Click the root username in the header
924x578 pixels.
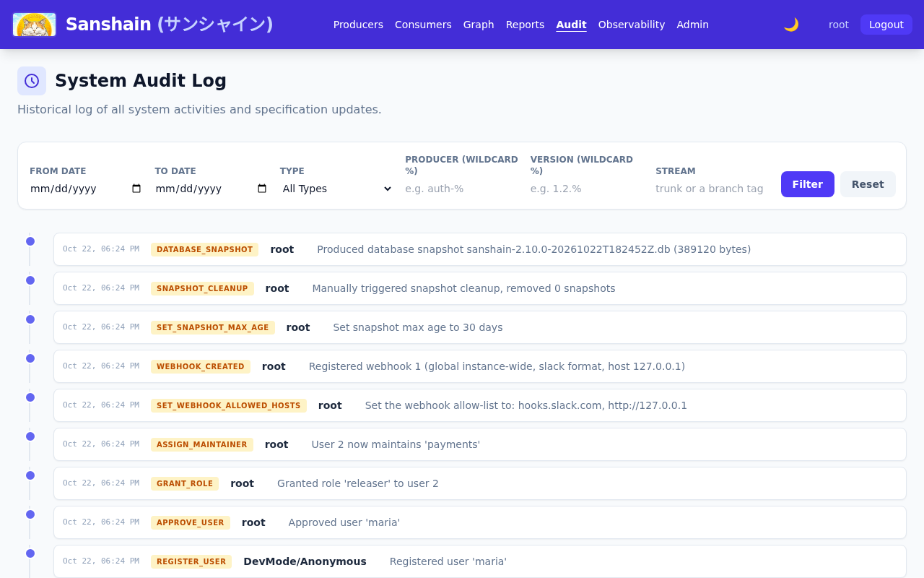click(x=839, y=25)
